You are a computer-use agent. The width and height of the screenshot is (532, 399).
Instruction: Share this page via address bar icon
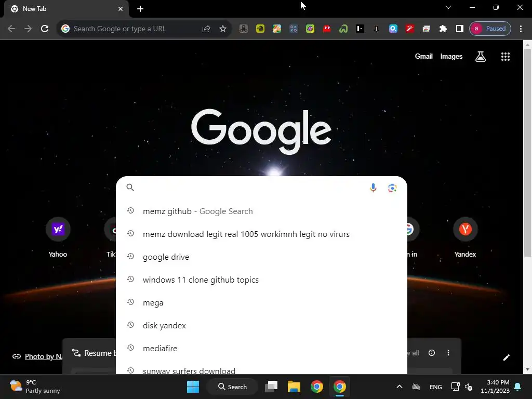click(x=206, y=29)
